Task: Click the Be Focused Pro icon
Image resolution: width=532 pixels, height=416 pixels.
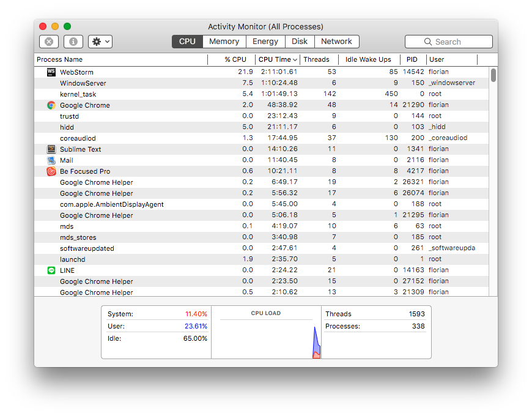Action: (x=51, y=171)
